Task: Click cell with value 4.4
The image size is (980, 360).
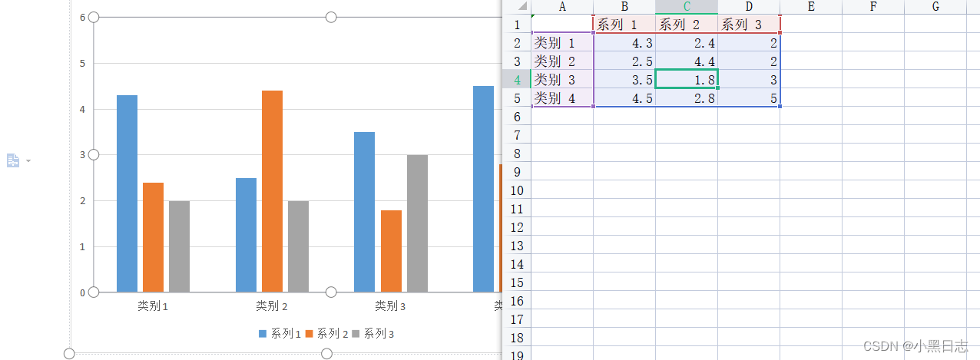Action: coord(687,61)
